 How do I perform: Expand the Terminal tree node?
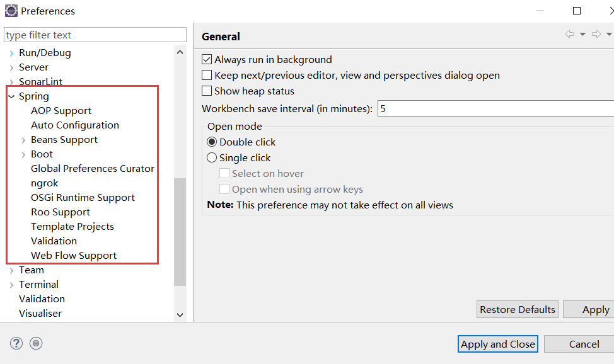pyautogui.click(x=12, y=285)
